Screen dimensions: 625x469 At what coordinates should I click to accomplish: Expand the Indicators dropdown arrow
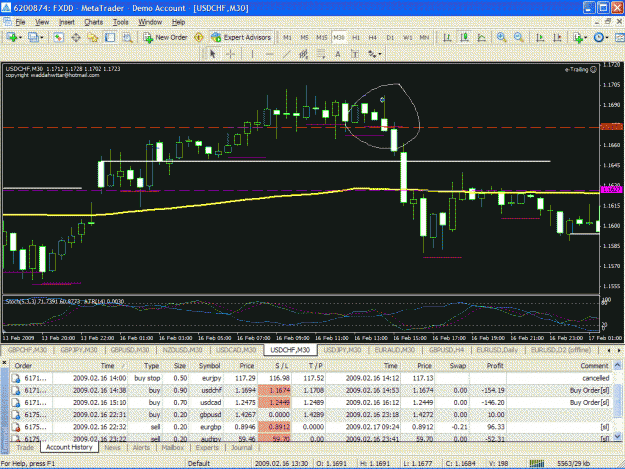pos(586,38)
